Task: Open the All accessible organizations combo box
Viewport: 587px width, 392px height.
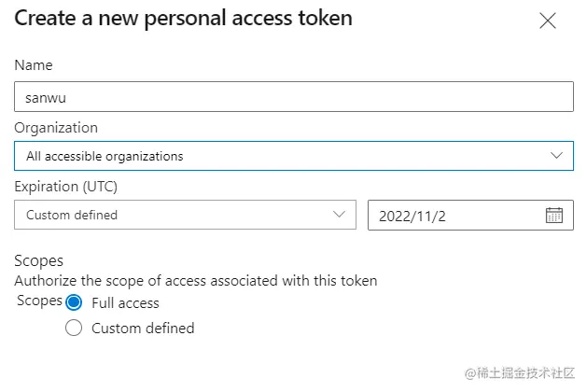Action: (x=280, y=156)
